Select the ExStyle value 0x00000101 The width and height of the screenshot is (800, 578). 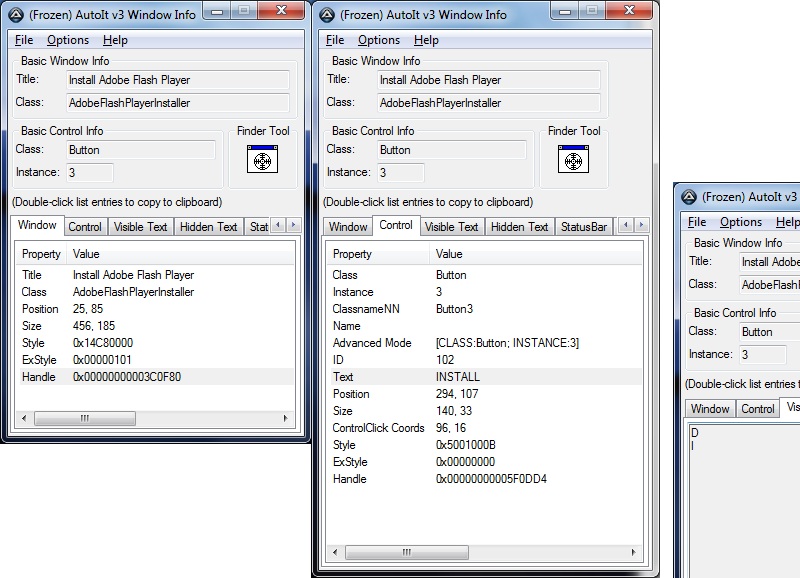click(x=102, y=360)
